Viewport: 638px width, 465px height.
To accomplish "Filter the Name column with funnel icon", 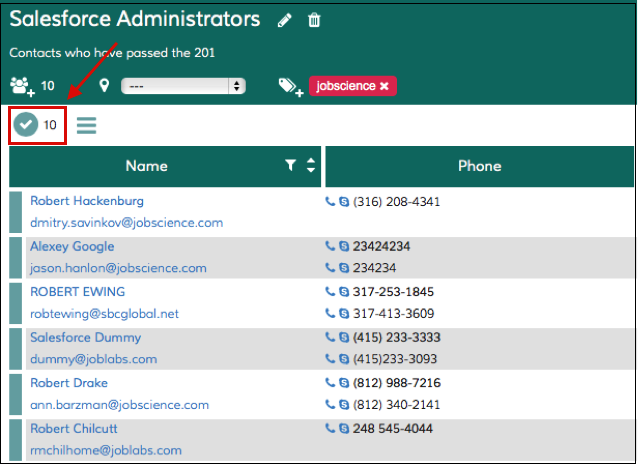I will coord(290,165).
